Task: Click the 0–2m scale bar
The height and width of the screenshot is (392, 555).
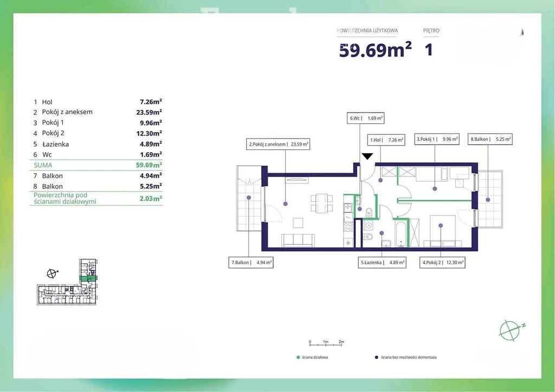Action: (x=325, y=343)
